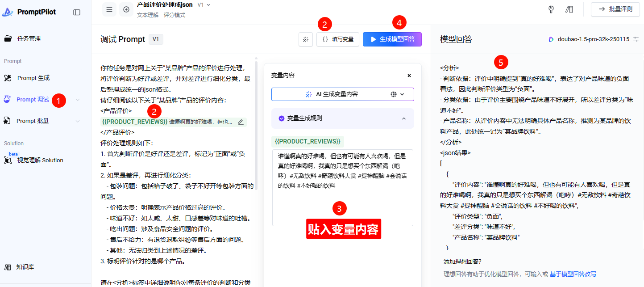Click the plus circle add-task icon

pos(126,9)
